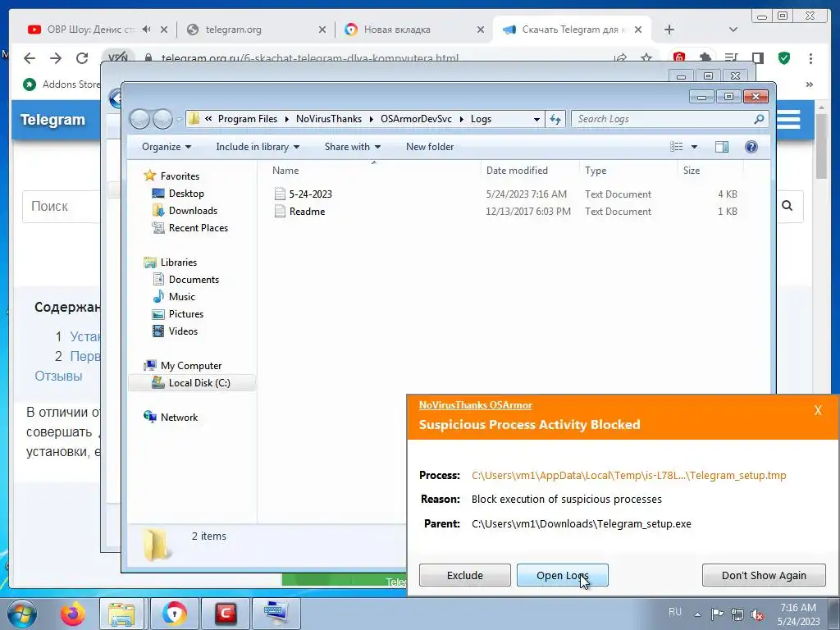Open Include in library dropdown
This screenshot has height=630, width=840.
tap(258, 147)
